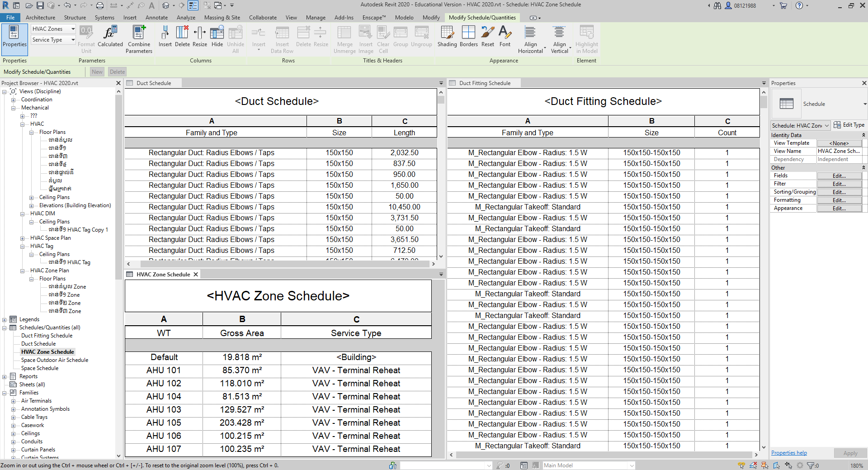Screen dimensions: 868x470
Task: Select Space Outdoor Air Schedule in browser
Action: click(55, 360)
